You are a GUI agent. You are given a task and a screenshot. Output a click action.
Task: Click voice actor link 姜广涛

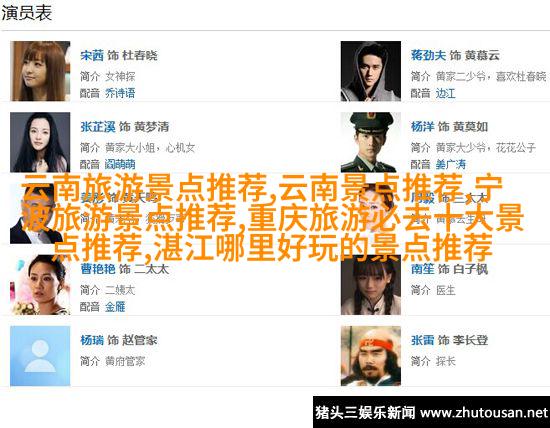point(451,164)
